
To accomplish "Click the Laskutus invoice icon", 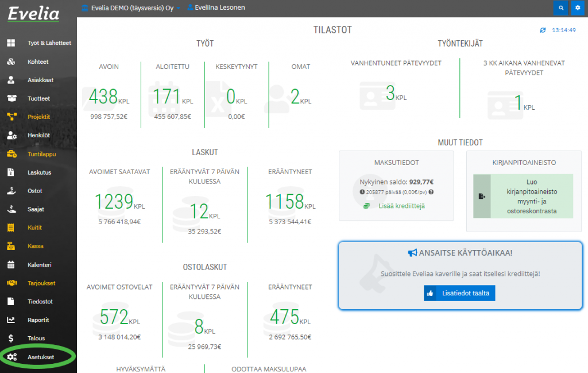I will pyautogui.click(x=10, y=172).
